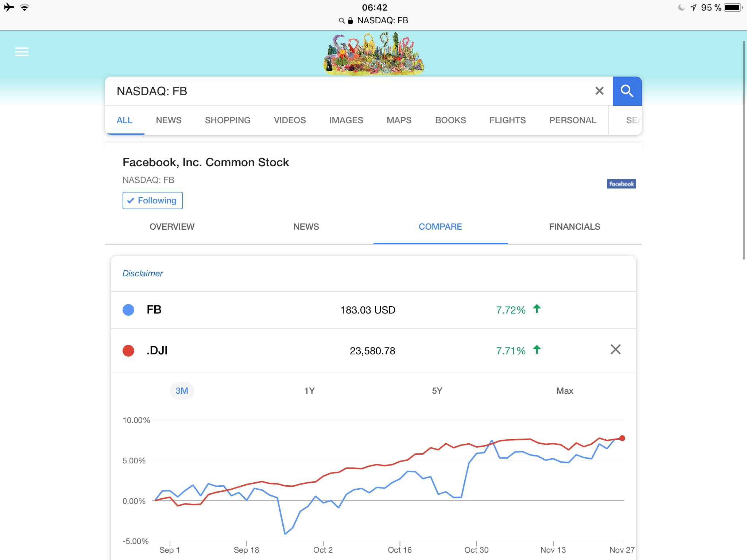Click the page scrollbar
This screenshot has height=560, width=747.
click(744, 149)
